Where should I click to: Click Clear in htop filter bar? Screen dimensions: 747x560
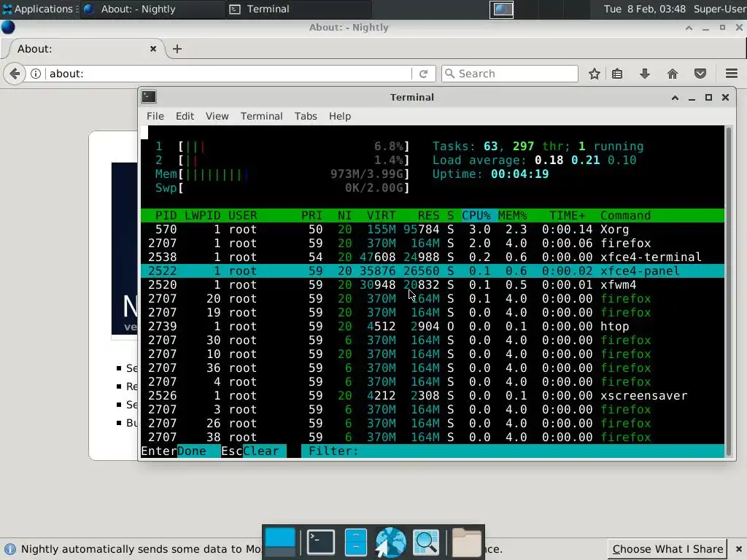tap(260, 451)
